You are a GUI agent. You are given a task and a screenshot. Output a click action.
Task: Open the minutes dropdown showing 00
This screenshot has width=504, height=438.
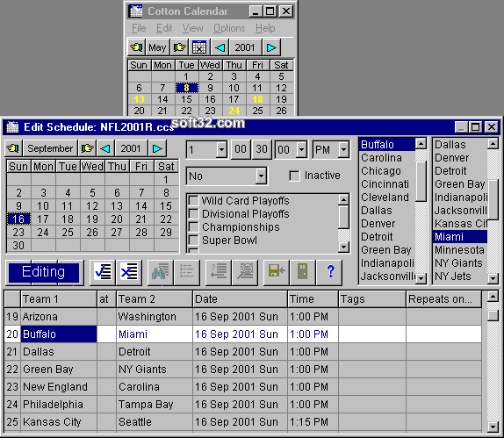[x=301, y=149]
